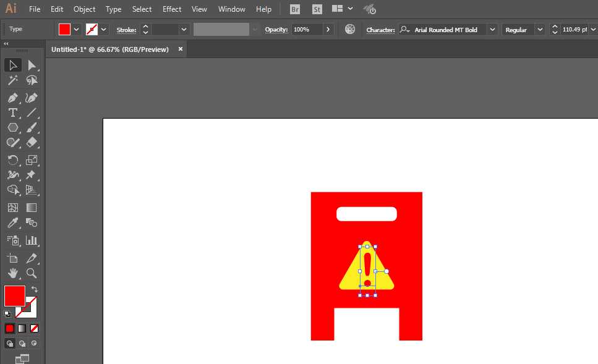This screenshot has width=598, height=364.
Task: Select the Magic Wand tool
Action: (12, 80)
